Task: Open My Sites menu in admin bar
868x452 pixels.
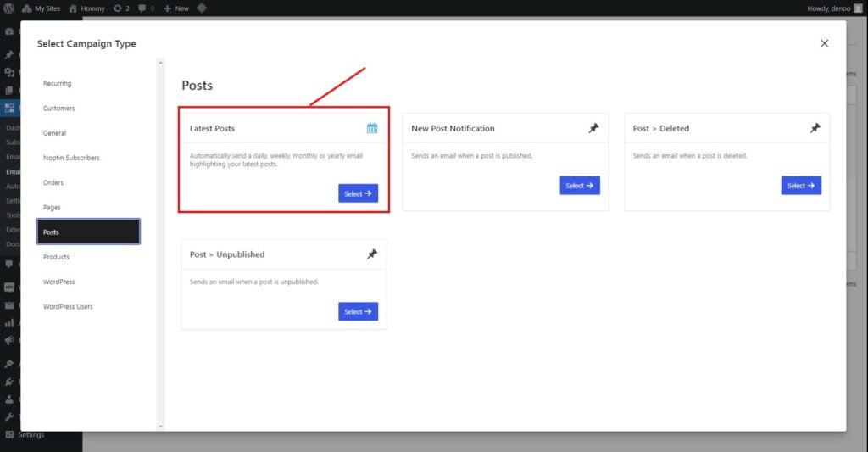Action: click(x=43, y=8)
